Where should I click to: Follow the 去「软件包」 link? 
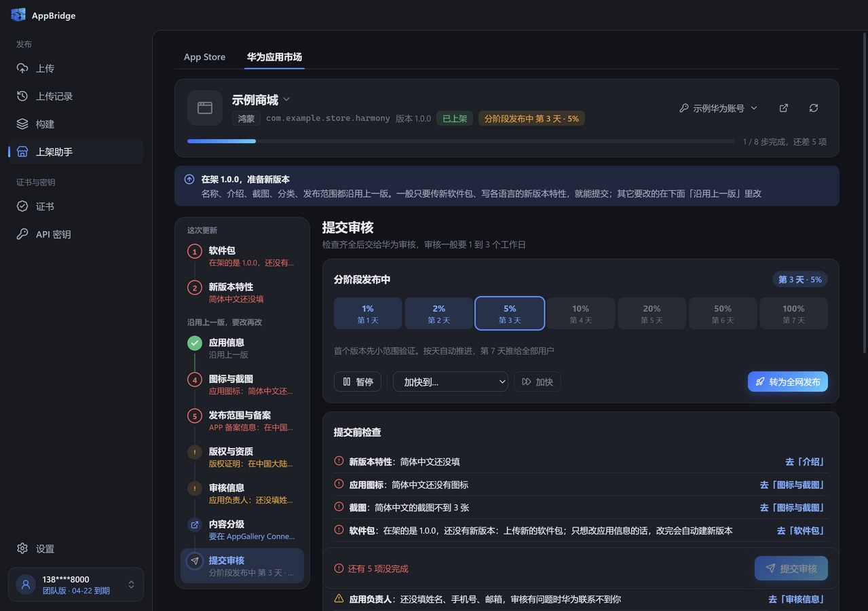point(801,530)
